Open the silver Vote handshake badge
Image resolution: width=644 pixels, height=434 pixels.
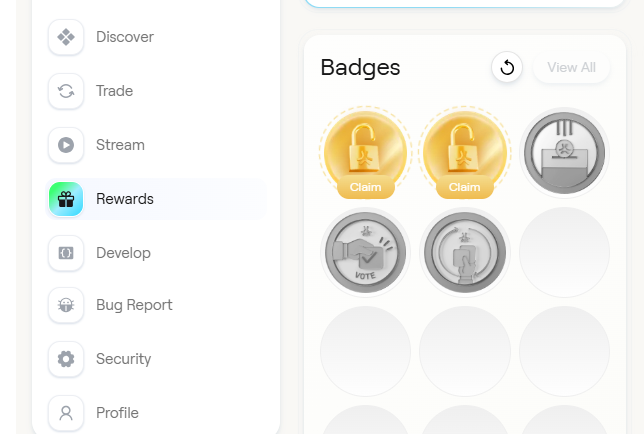(x=365, y=252)
